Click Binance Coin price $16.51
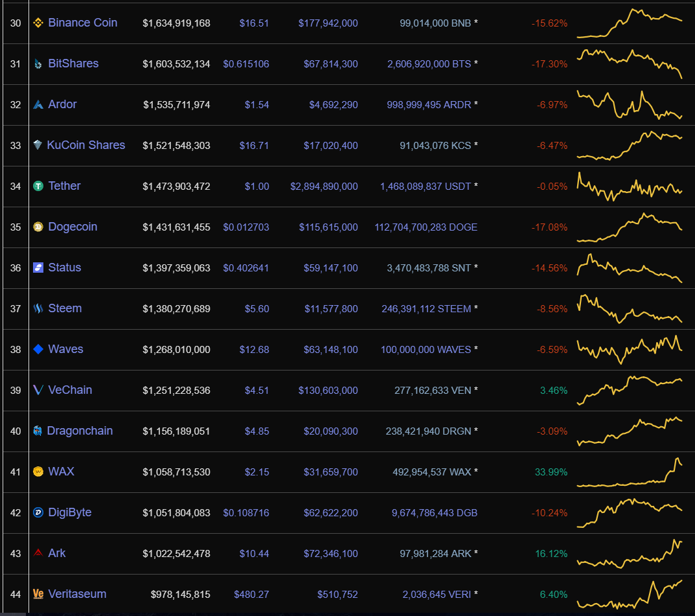 (254, 23)
